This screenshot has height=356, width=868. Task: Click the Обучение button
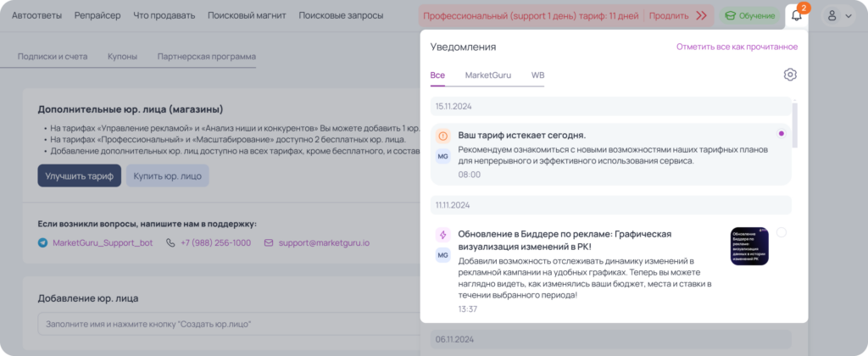pyautogui.click(x=749, y=16)
